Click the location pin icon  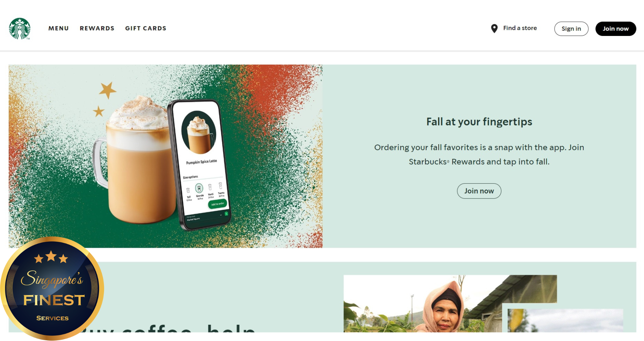(x=494, y=29)
